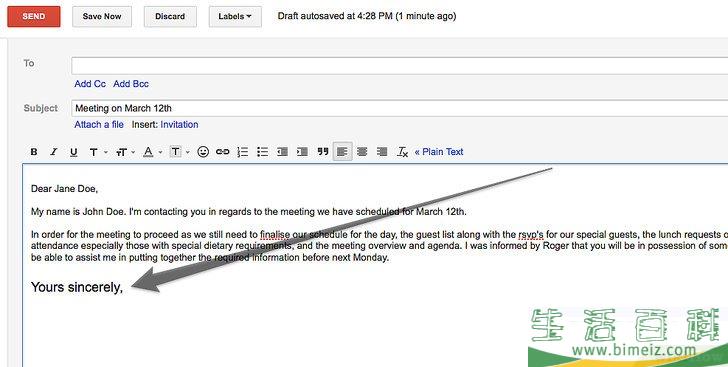The width and height of the screenshot is (728, 367).
Task: Click the SEND button
Action: [34, 16]
